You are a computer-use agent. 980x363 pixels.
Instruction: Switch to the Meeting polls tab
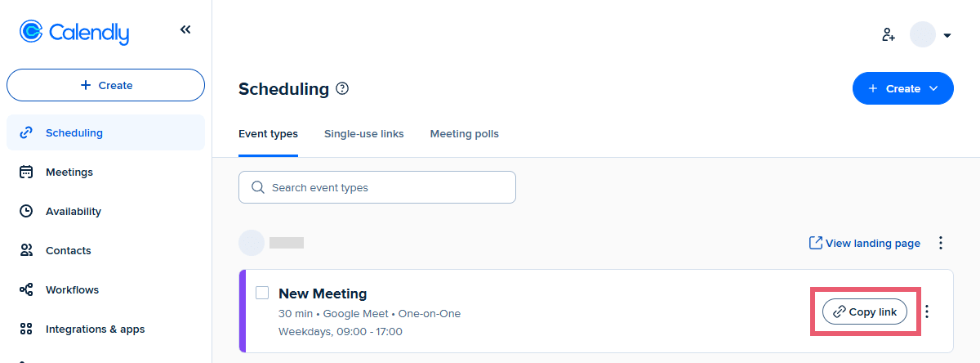pyautogui.click(x=464, y=133)
